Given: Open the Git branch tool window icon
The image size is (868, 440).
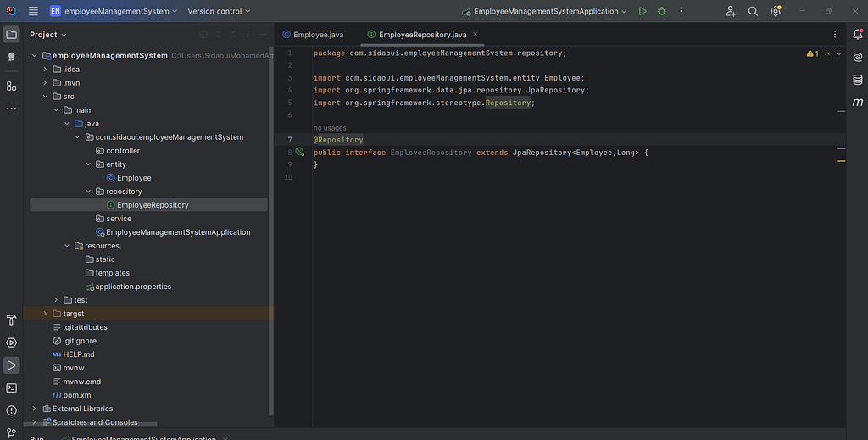Looking at the screenshot, I should click(11, 433).
